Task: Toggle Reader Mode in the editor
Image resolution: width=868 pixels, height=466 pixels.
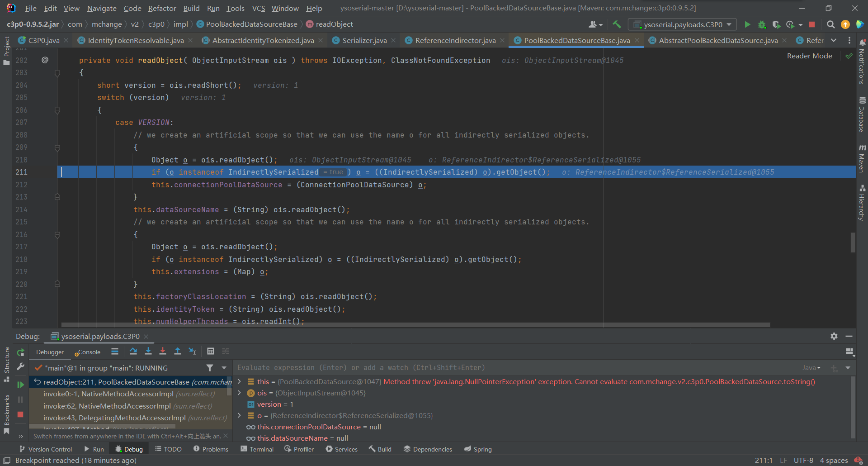Action: click(809, 56)
